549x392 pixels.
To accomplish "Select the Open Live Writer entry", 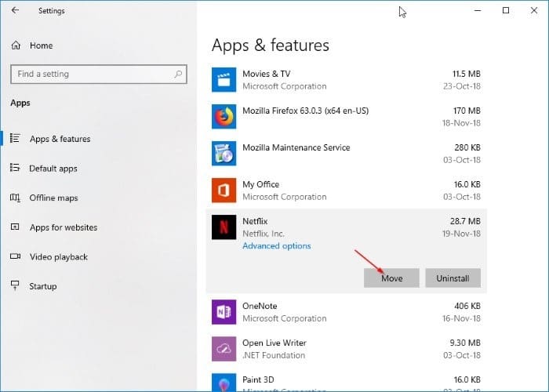I will [x=347, y=349].
